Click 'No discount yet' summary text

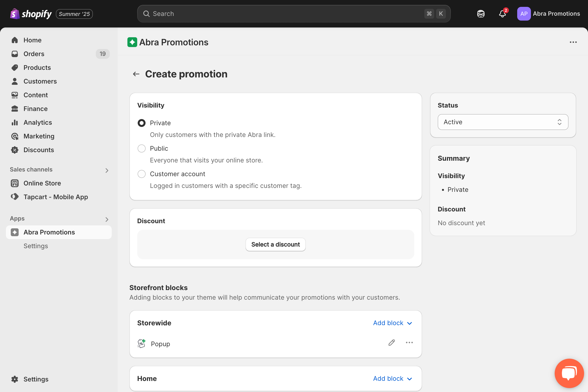[461, 223]
